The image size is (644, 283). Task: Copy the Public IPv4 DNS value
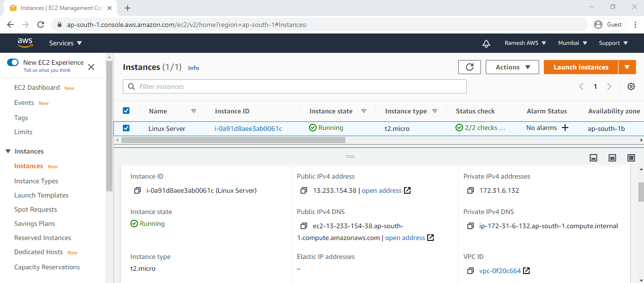click(x=304, y=226)
